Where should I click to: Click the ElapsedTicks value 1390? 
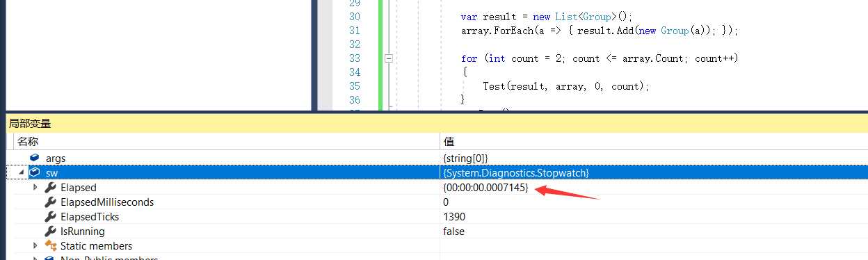454,217
